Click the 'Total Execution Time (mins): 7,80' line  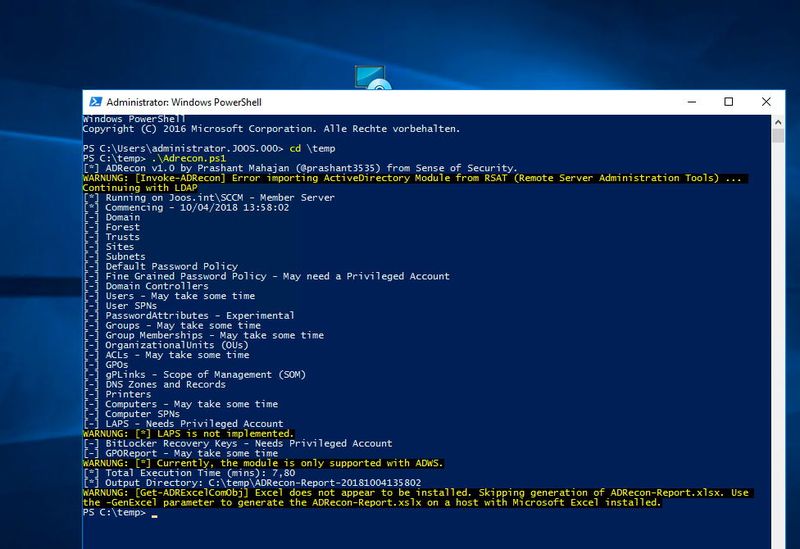[189, 473]
